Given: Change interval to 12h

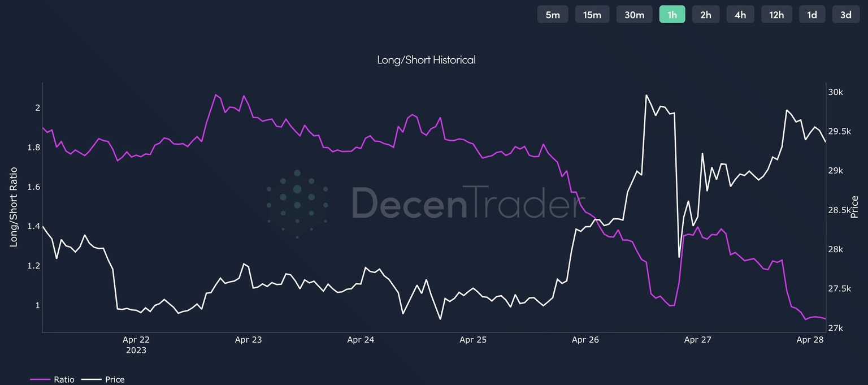Looking at the screenshot, I should point(776,15).
